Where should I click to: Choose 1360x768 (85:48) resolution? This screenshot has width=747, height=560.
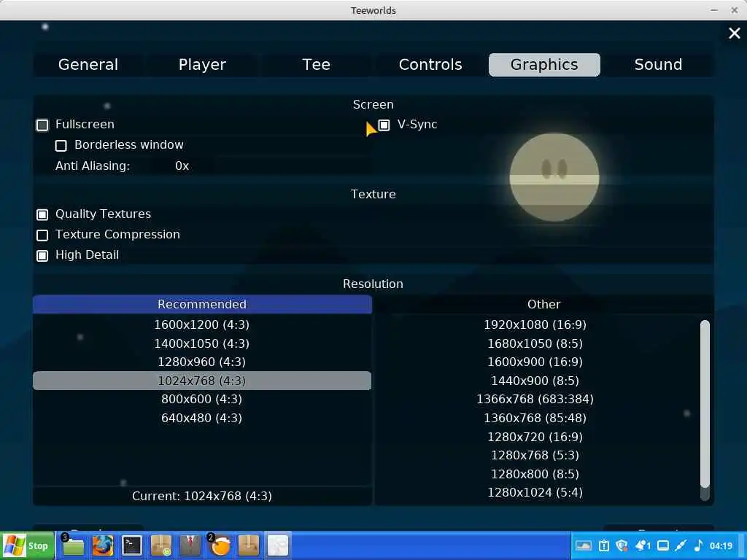535,418
